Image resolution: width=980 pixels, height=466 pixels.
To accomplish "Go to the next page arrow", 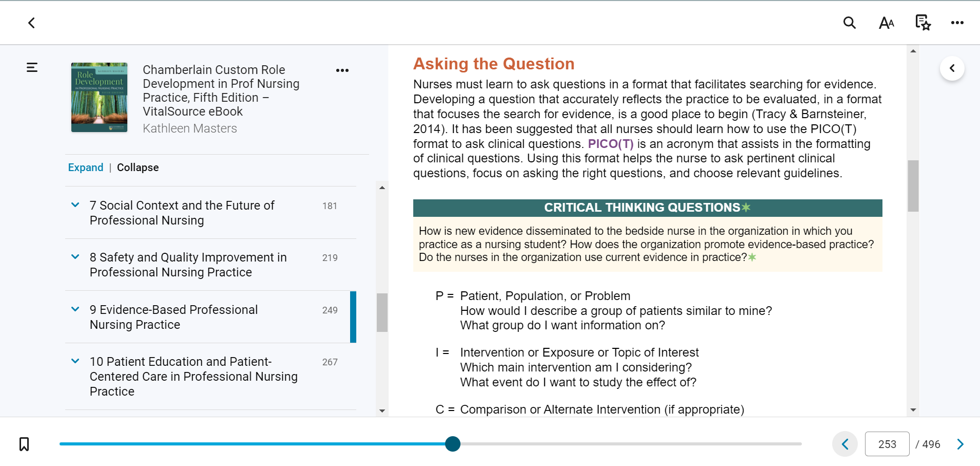I will [x=960, y=444].
